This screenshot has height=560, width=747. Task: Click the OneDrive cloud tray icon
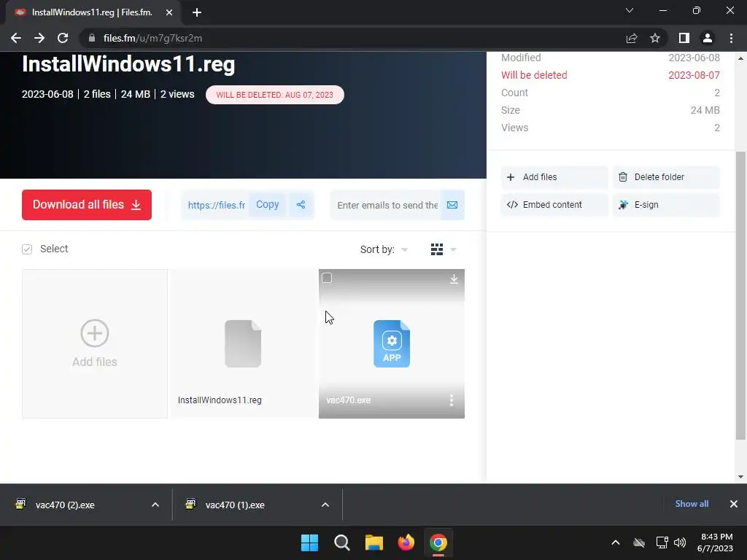tap(639, 542)
